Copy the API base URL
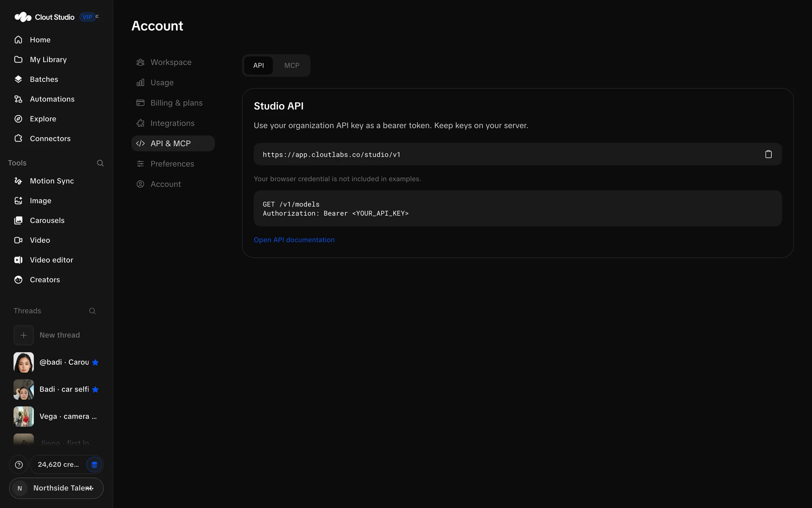Screen dimensions: 812x508 coord(768,154)
